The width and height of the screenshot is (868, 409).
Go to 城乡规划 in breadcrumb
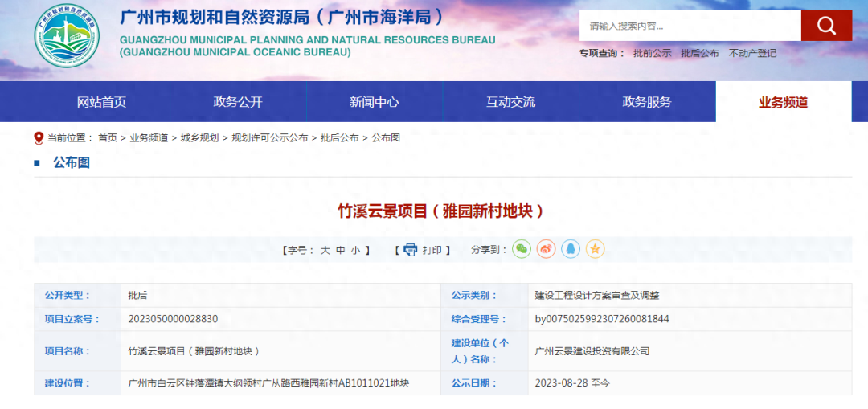[x=200, y=138]
